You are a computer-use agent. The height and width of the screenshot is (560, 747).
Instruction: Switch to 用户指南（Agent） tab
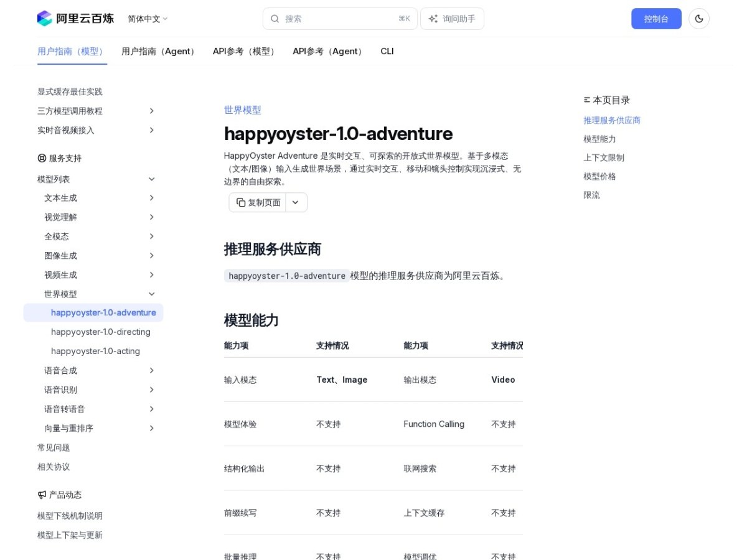160,51
